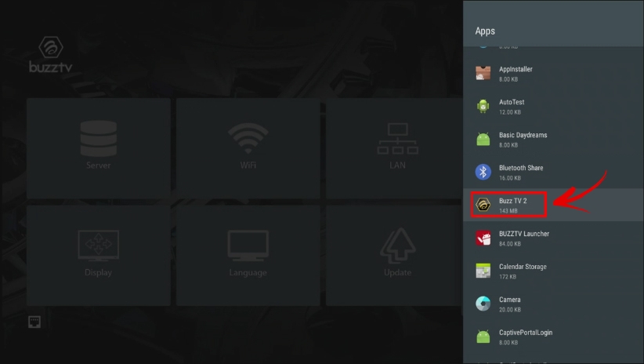Open the Server settings tile
The width and height of the screenshot is (644, 364).
[x=99, y=148]
